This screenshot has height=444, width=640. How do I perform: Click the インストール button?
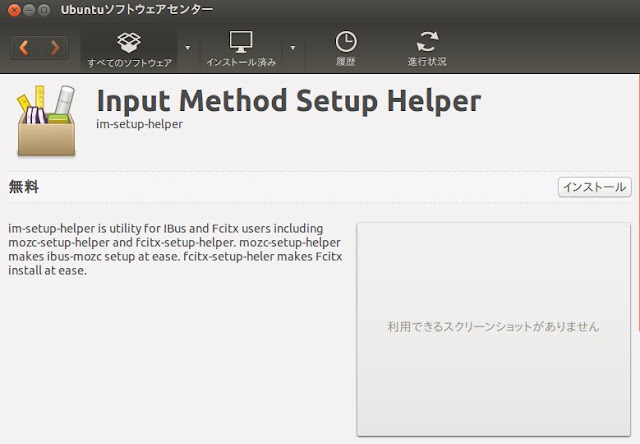pos(595,187)
